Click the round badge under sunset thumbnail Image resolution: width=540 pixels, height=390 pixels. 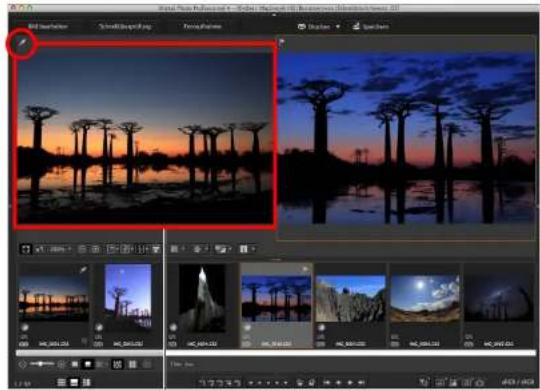pyautogui.click(x=24, y=328)
